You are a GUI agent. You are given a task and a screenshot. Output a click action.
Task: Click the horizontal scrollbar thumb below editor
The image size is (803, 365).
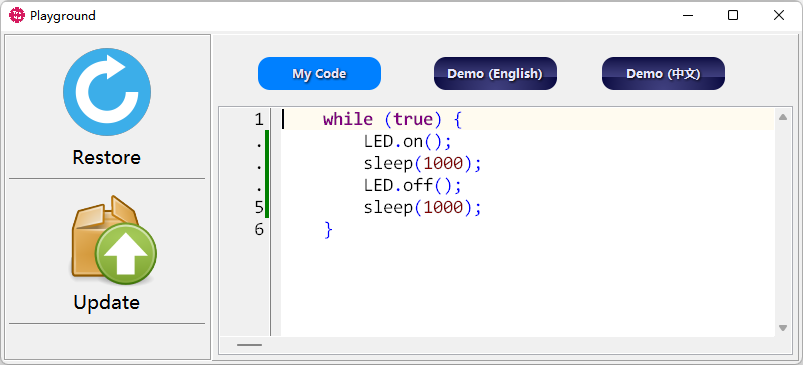[x=249, y=345]
